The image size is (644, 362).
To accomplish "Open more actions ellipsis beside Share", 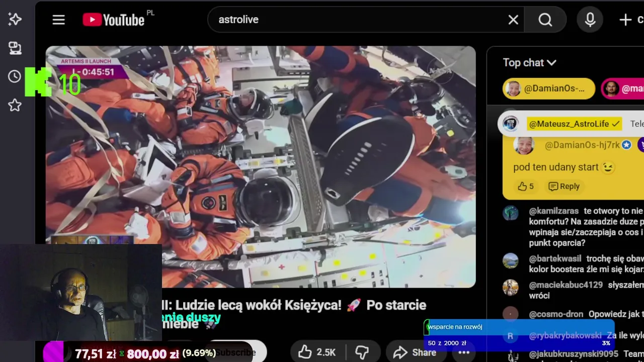I will (463, 352).
